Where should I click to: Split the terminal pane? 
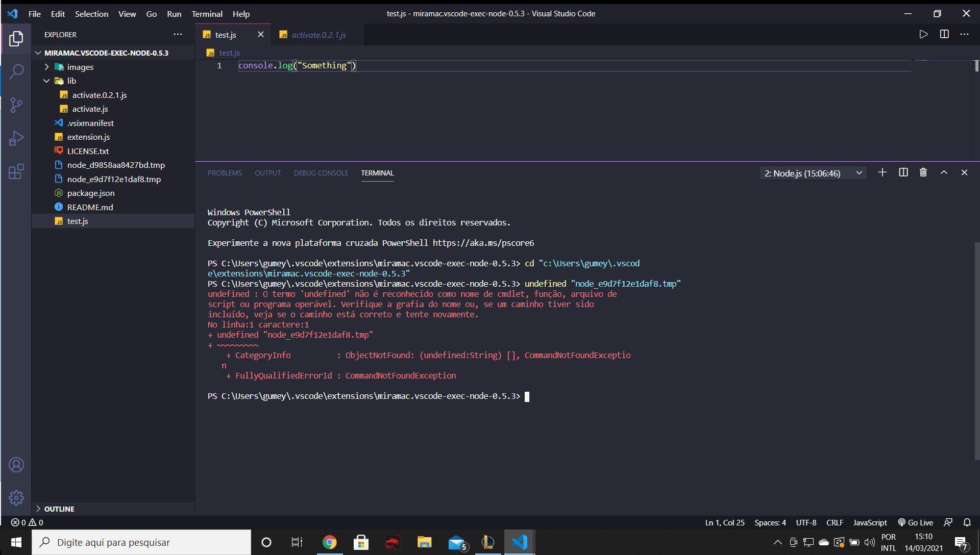[x=903, y=172]
